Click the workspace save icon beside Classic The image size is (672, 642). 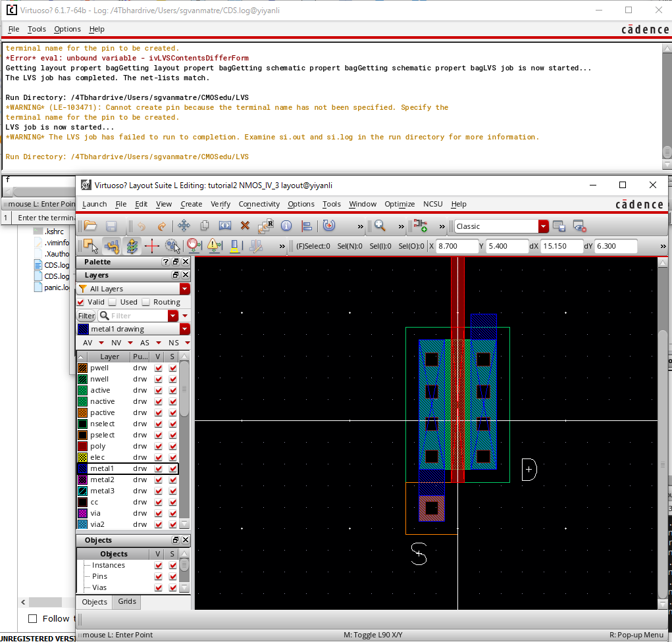click(559, 226)
